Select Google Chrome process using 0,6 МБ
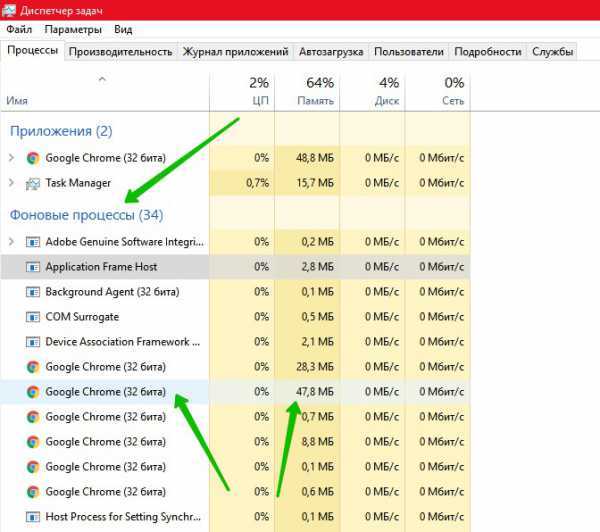Viewport: 600px width, 532px height. click(x=106, y=492)
